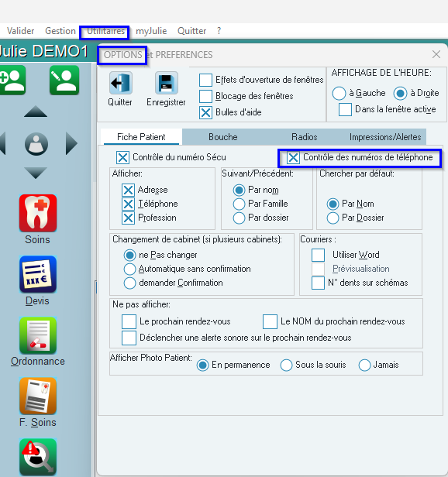
Task: Open the Gestion menu
Action: pyautogui.click(x=60, y=31)
